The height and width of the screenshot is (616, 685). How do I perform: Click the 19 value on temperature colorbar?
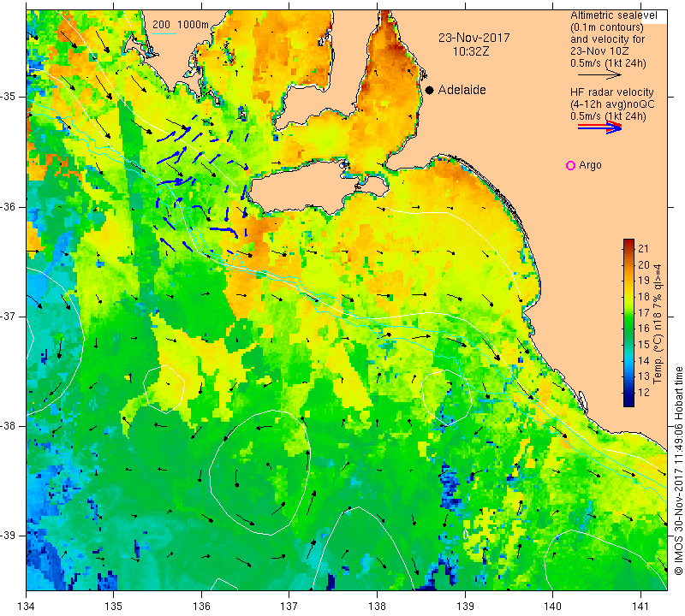[x=644, y=281]
